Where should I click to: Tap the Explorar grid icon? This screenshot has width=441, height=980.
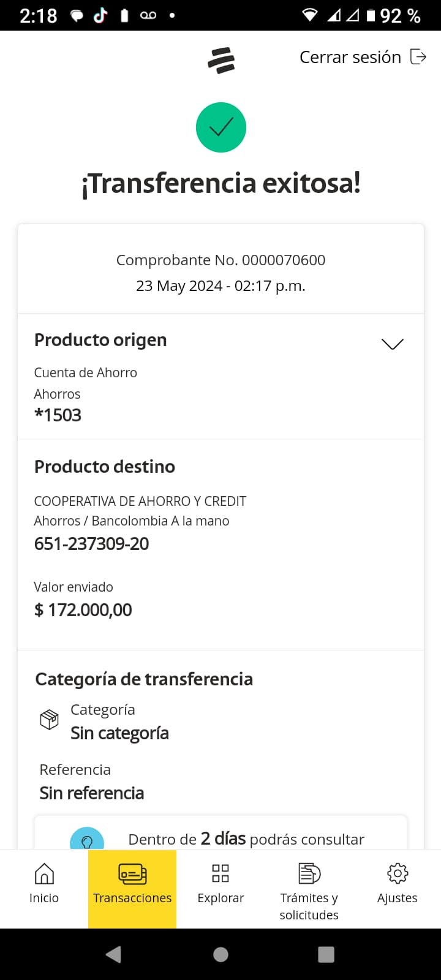click(x=221, y=873)
